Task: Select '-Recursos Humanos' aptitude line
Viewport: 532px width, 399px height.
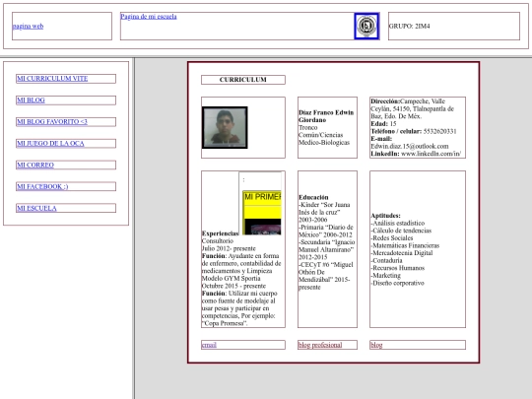Action: (398, 268)
